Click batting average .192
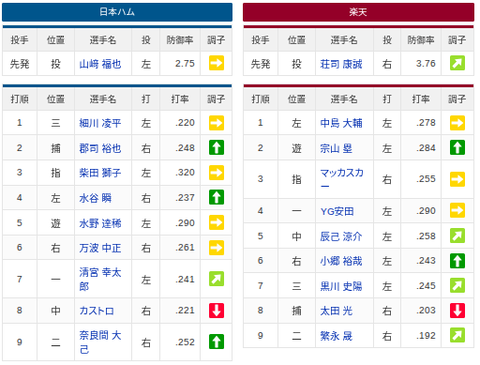This screenshot has height=365, width=480. 426,335
